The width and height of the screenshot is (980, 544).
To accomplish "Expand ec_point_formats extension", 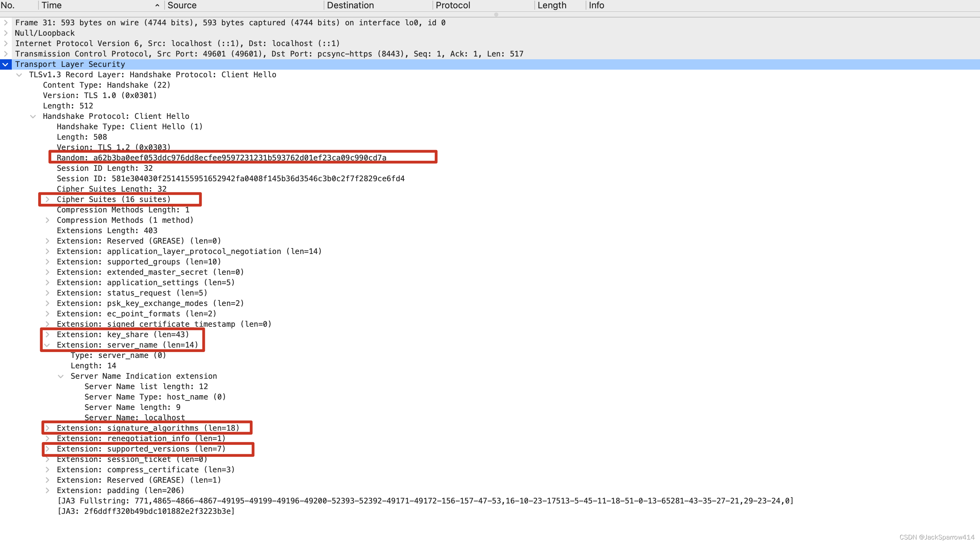I will click(x=47, y=314).
